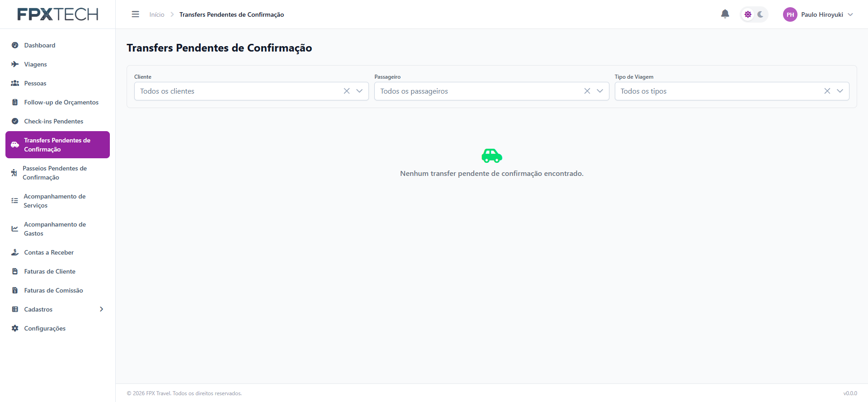Click the Faturas de Comissão invoice icon
This screenshot has height=402, width=868.
pyautogui.click(x=15, y=290)
